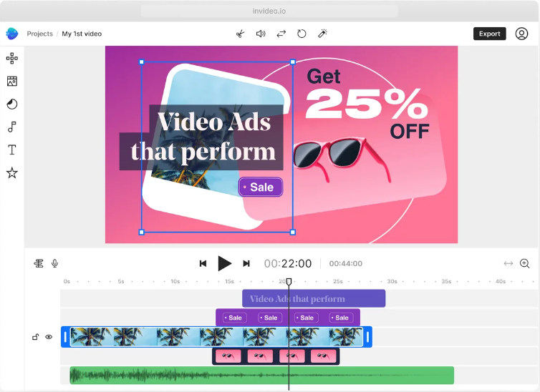The width and height of the screenshot is (540, 392).
Task: Select 'Video Ads that perform' timeline clip
Action: pyautogui.click(x=314, y=298)
